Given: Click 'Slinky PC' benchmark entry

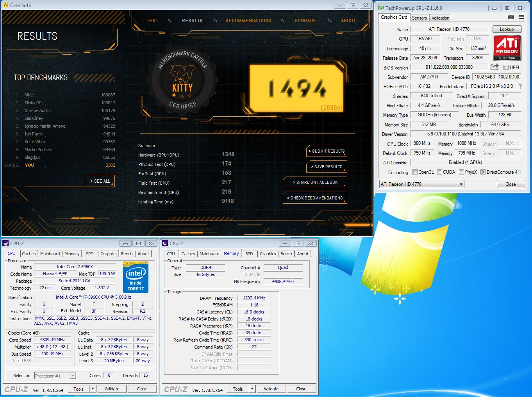Looking at the screenshot, I should pyautogui.click(x=33, y=103).
